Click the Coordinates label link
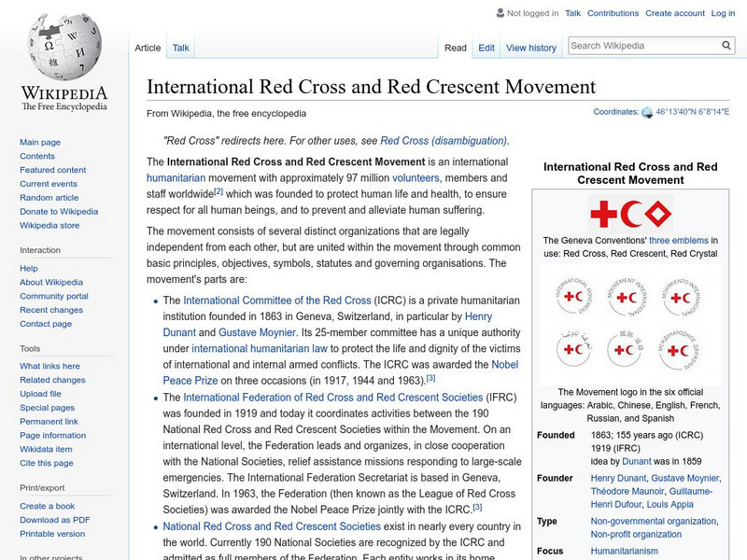 pyautogui.click(x=615, y=112)
